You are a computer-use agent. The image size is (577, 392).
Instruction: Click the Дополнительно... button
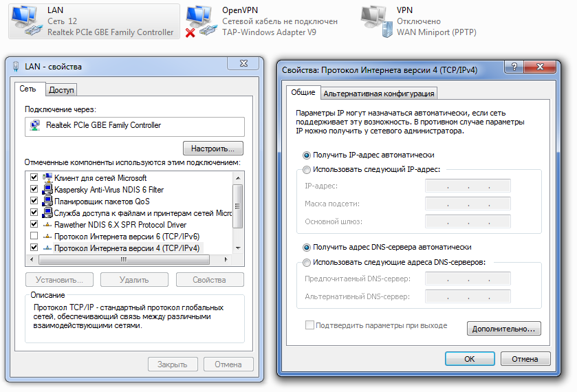coord(504,329)
